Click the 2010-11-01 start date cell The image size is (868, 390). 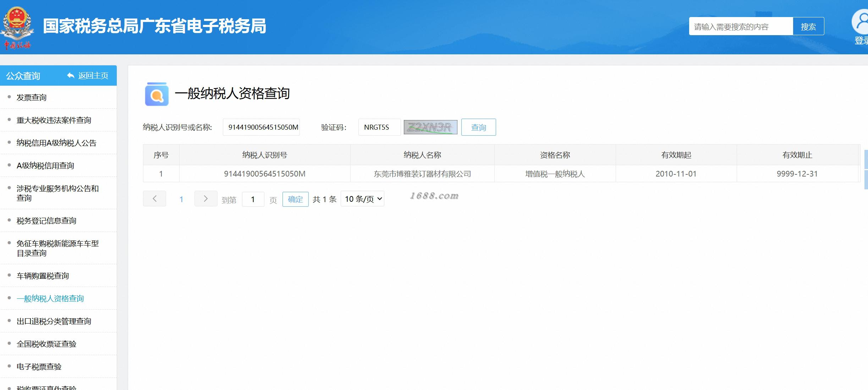(676, 174)
